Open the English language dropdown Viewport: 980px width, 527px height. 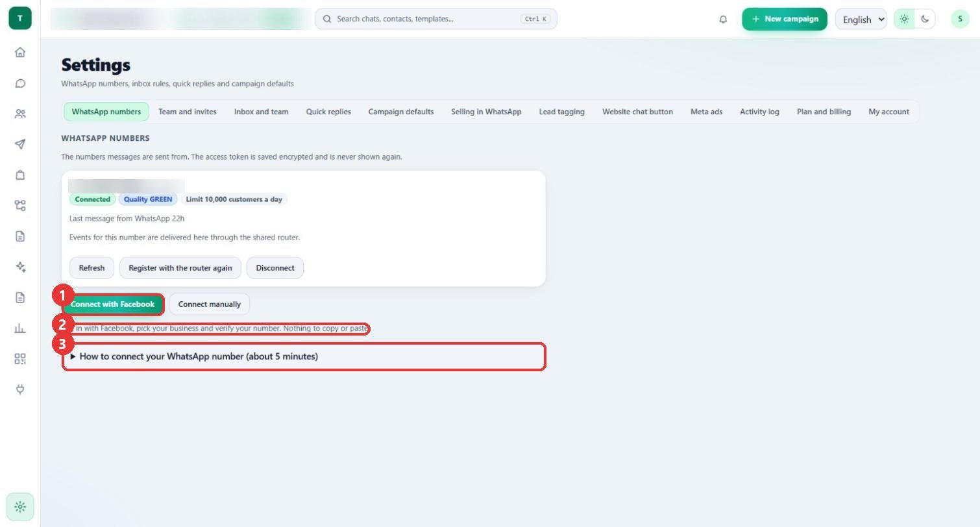[x=861, y=19]
